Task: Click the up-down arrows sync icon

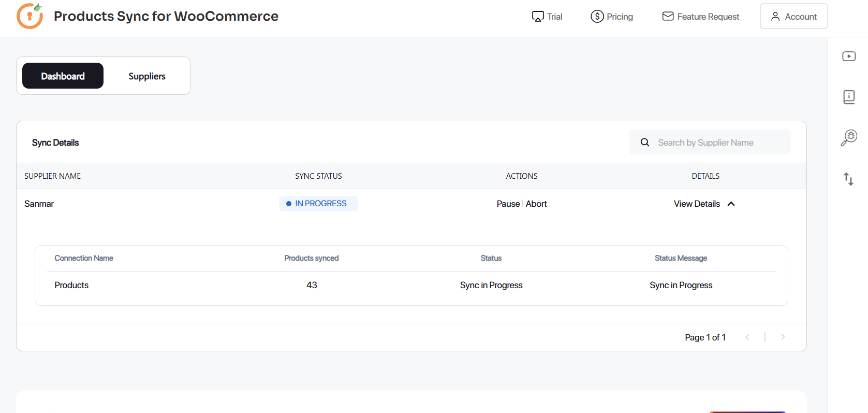Action: coord(848,179)
